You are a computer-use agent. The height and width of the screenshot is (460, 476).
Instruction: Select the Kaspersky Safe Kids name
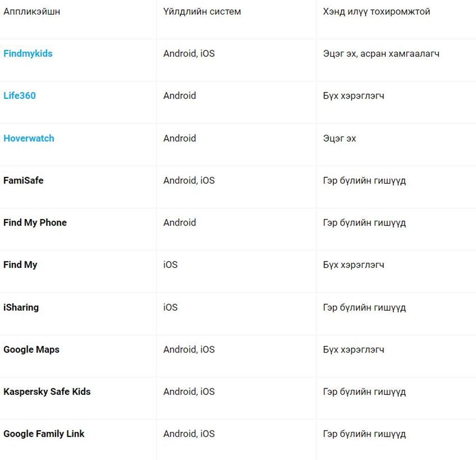[47, 392]
